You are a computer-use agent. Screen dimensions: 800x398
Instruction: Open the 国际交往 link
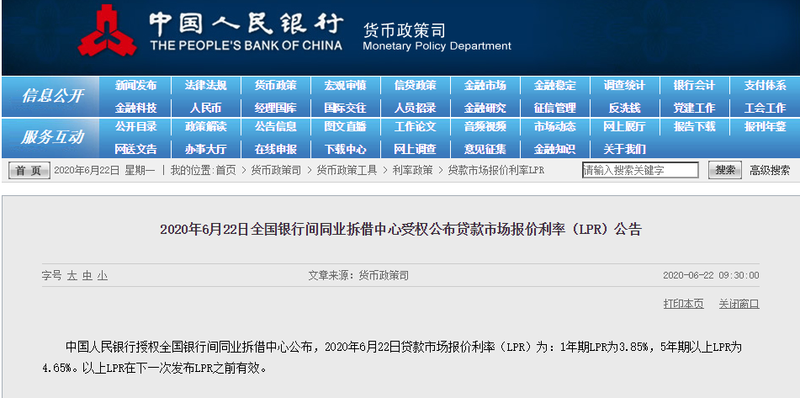[345, 108]
